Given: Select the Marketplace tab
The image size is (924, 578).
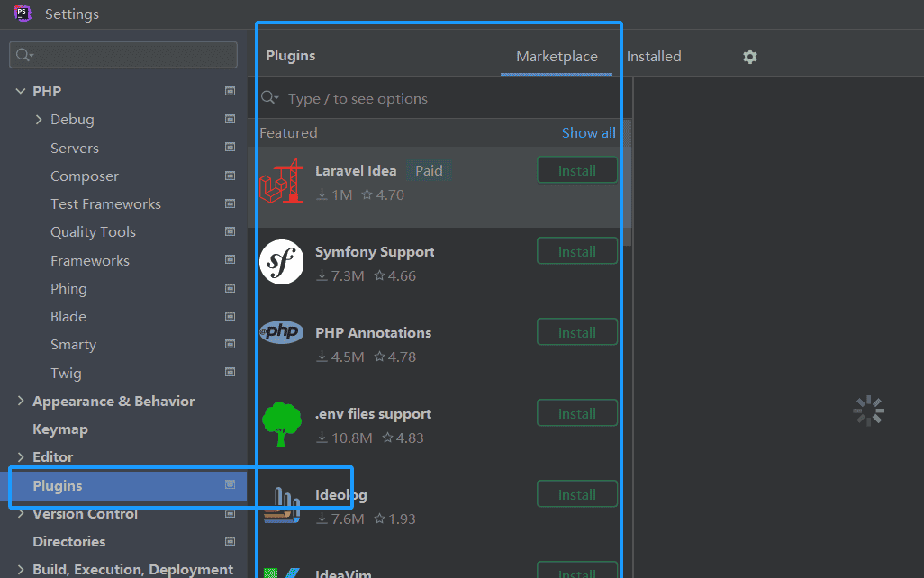Looking at the screenshot, I should point(557,56).
